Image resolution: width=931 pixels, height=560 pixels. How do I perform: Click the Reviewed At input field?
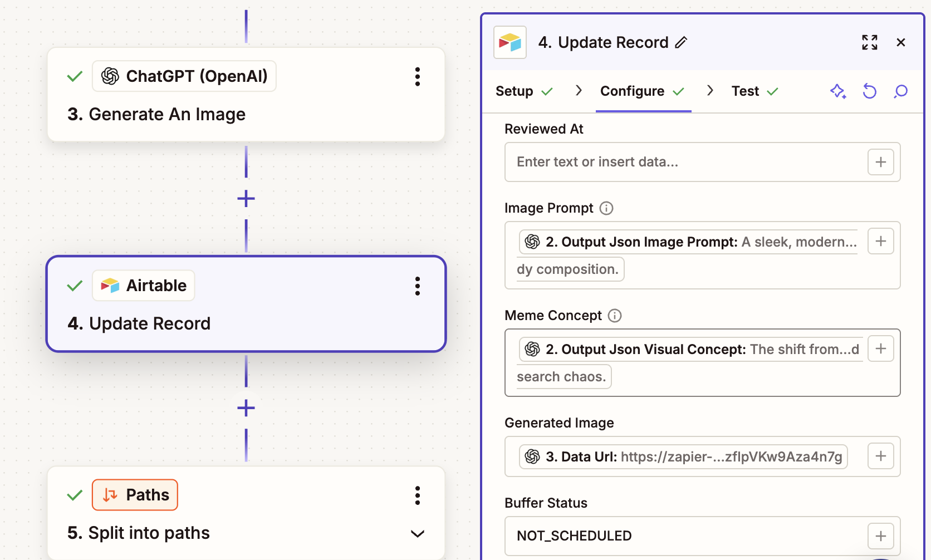coord(703,162)
